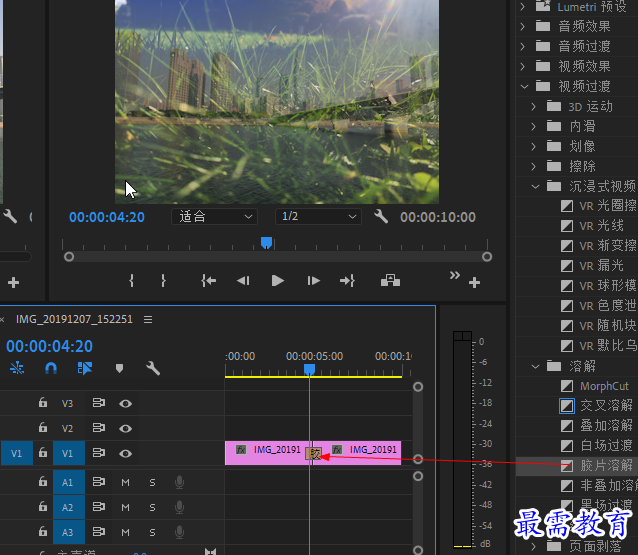Expand the 音频过渡 folder
Screen dimensions: 638x555
523,46
